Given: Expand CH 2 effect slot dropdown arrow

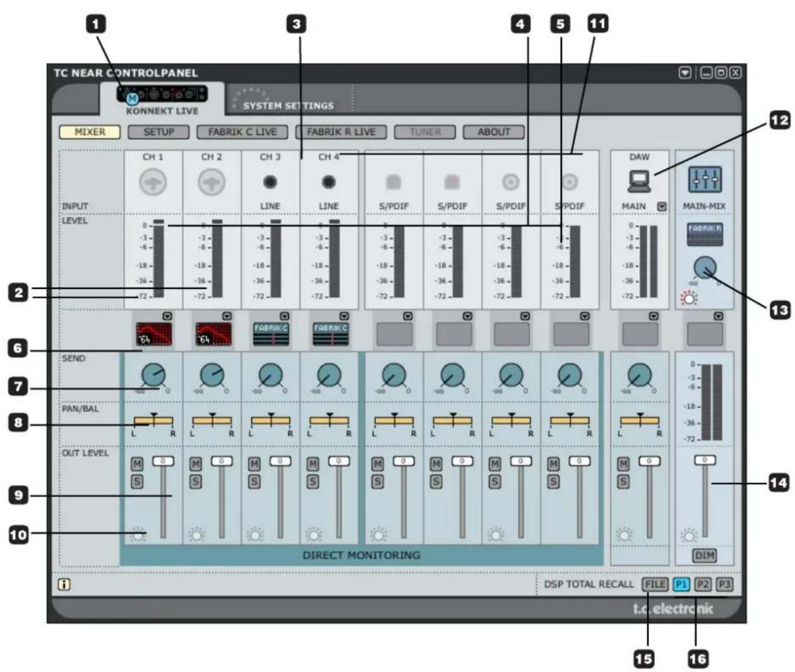Looking at the screenshot, I should (227, 315).
